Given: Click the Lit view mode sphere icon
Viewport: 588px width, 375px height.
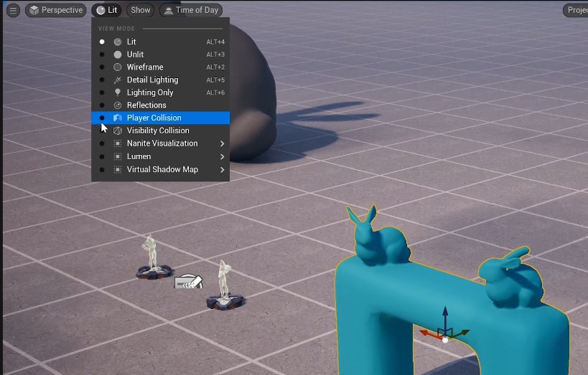Looking at the screenshot, I should point(118,42).
